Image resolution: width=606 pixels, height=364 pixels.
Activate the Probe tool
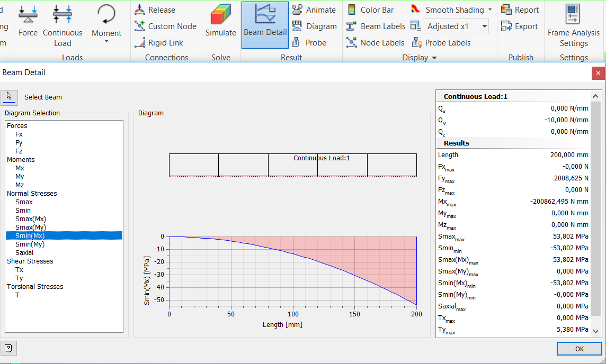coord(309,43)
